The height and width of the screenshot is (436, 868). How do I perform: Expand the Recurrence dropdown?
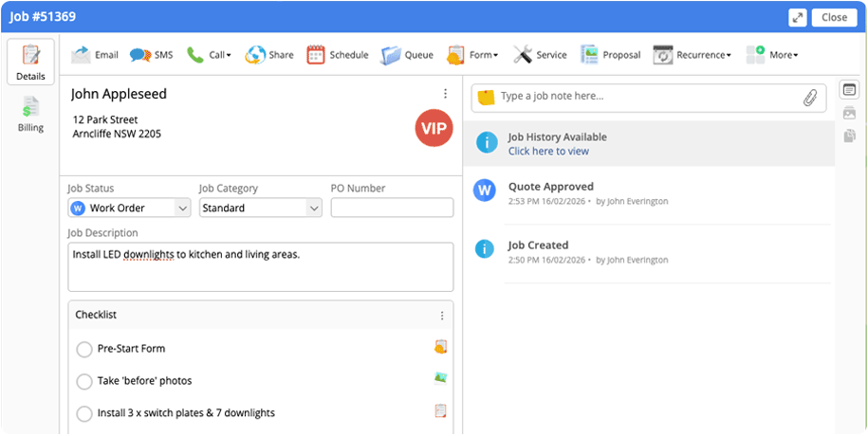692,55
